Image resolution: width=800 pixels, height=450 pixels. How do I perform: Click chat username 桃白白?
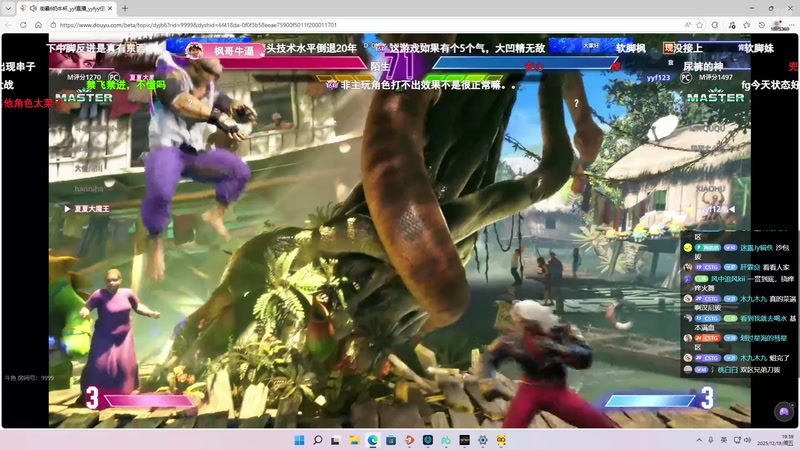tap(728, 369)
